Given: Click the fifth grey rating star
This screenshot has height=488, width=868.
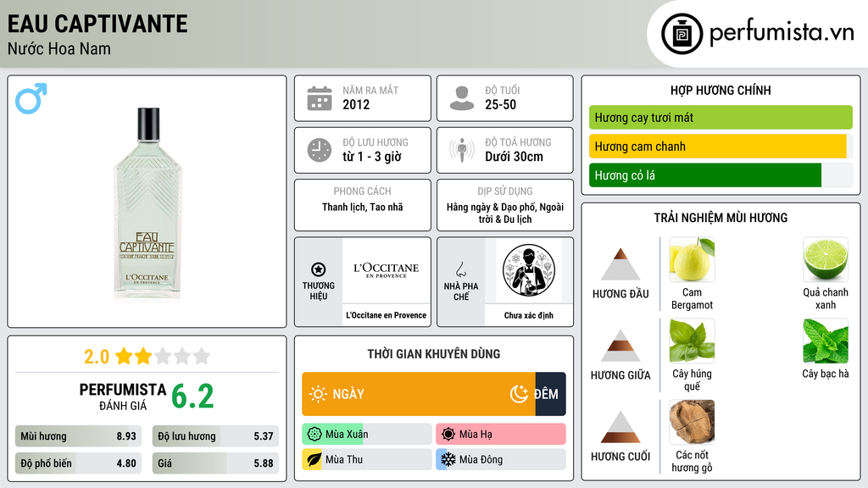Looking at the screenshot, I should (x=202, y=356).
